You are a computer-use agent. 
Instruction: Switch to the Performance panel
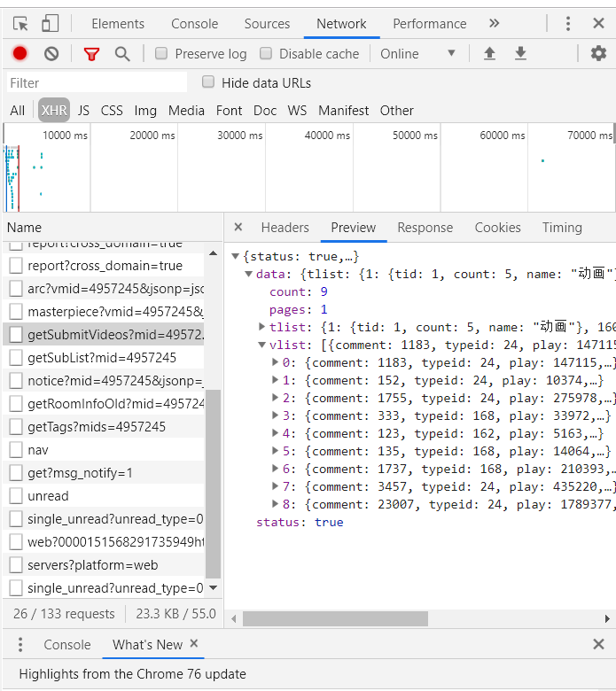point(430,23)
